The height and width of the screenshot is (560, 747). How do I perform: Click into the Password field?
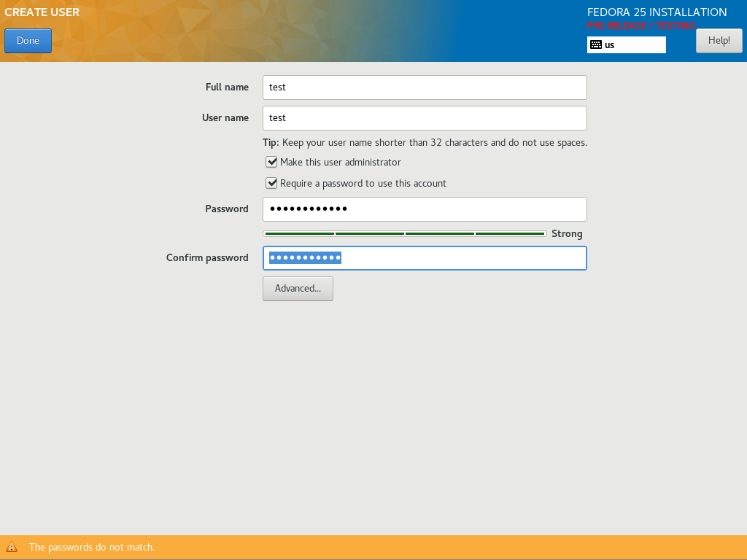[x=425, y=209]
